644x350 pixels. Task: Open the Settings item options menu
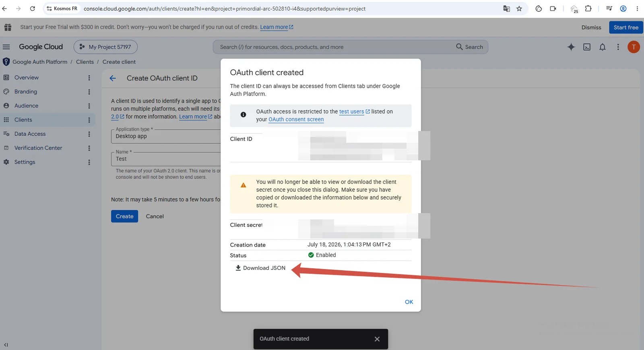[89, 162]
